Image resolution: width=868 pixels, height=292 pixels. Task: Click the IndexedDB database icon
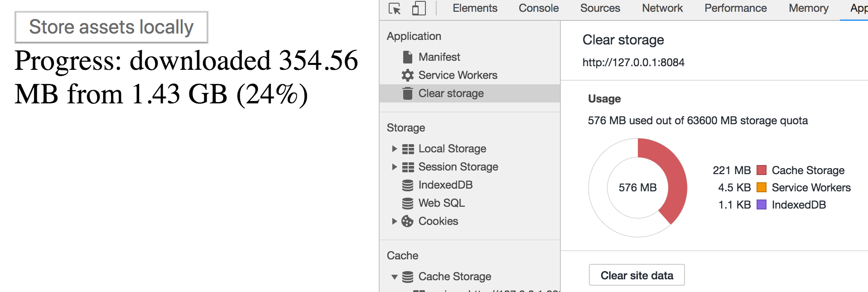coord(408,185)
